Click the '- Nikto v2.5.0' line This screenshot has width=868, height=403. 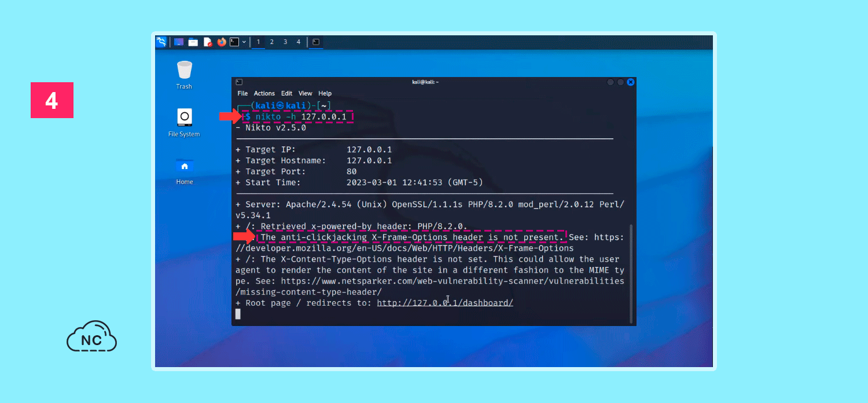(271, 128)
